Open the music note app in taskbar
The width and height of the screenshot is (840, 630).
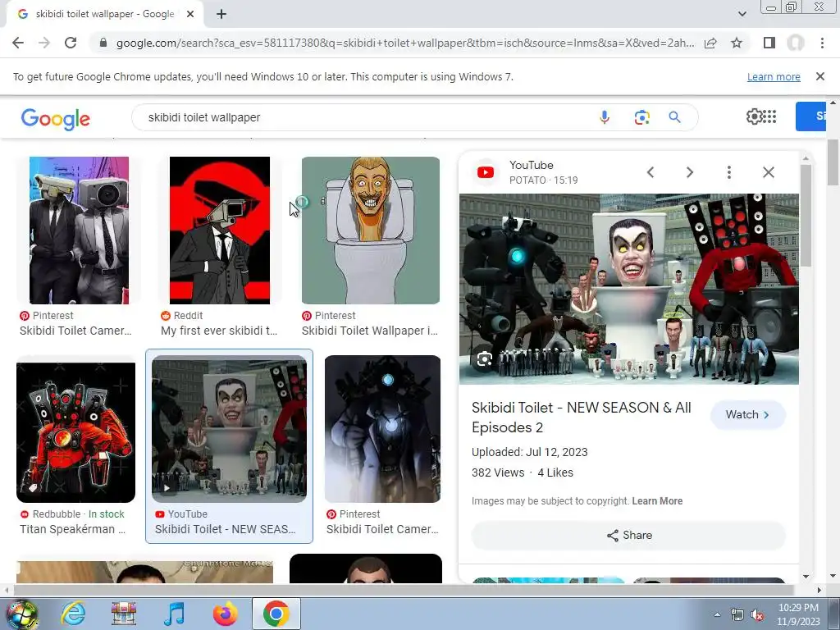point(174,614)
